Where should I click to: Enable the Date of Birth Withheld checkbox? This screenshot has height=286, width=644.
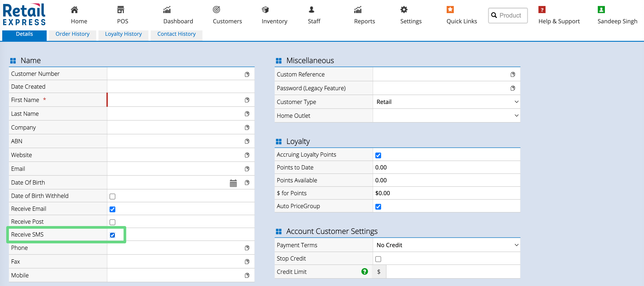pyautogui.click(x=112, y=197)
